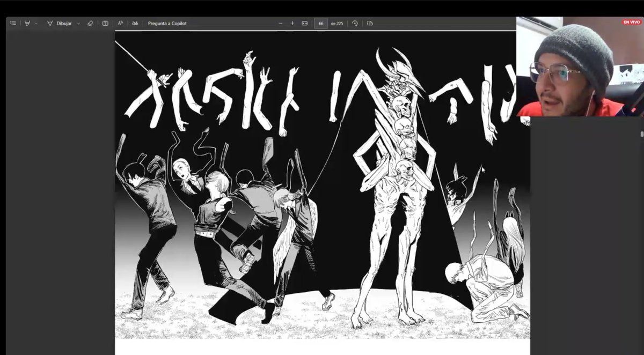644x355 pixels.
Task: Click the translate icon
Action: click(x=135, y=23)
